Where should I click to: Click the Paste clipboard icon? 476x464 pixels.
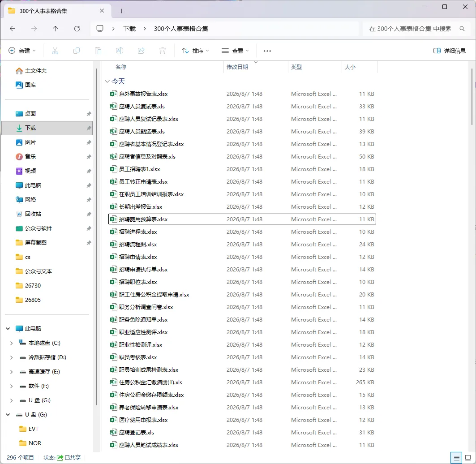(98, 51)
